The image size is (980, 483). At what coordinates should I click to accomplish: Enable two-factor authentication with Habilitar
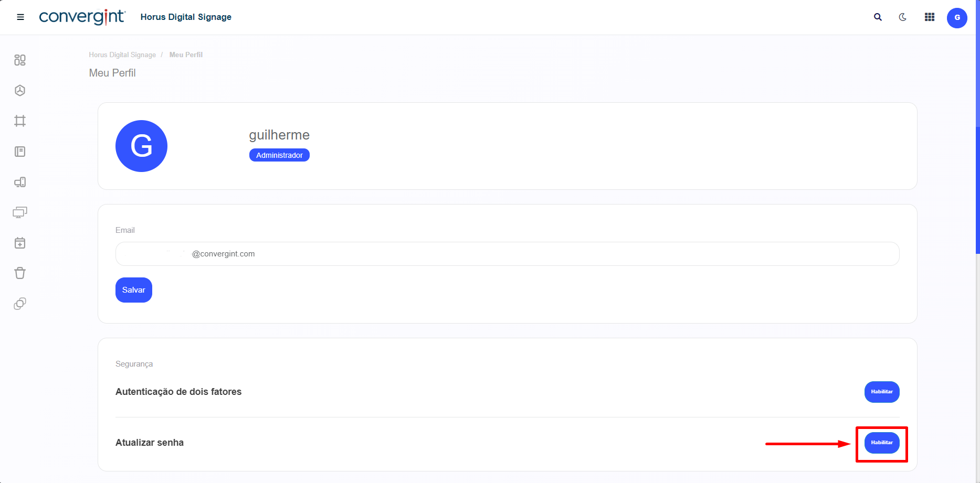pos(882,392)
